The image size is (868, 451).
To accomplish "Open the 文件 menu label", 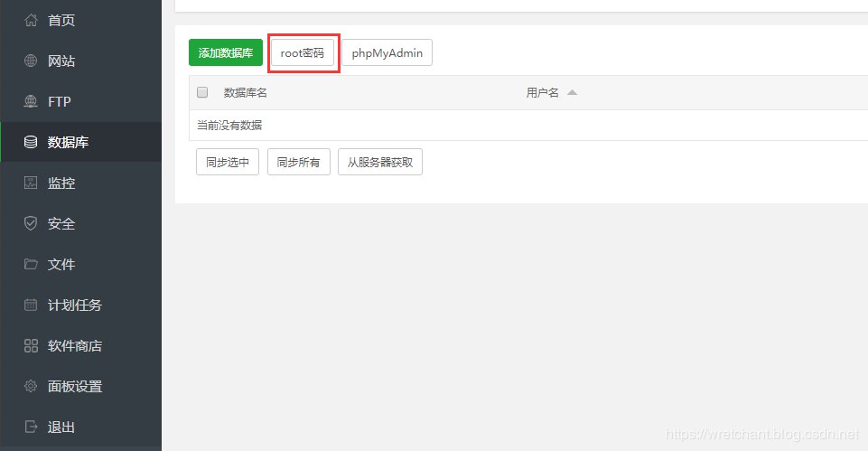I will coord(61,264).
